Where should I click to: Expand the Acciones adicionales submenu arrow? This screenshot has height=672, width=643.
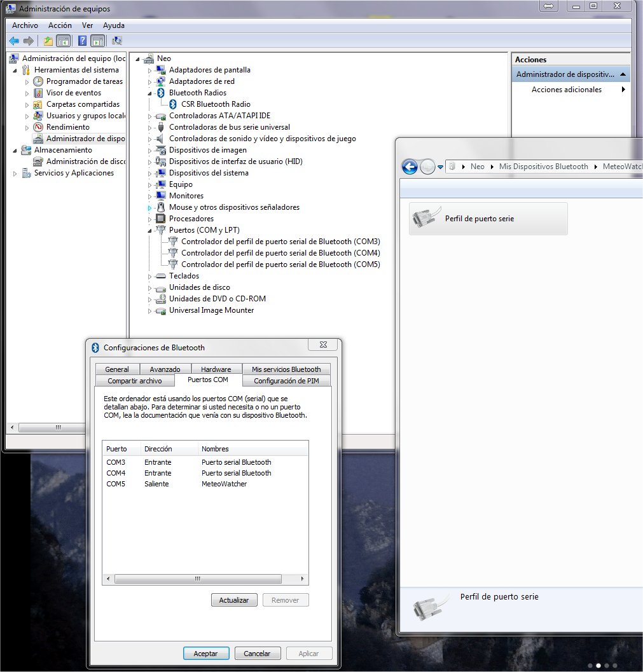tap(623, 90)
